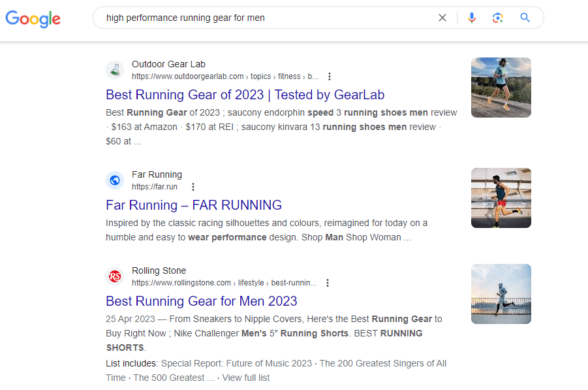Open Outdoor Gear Lab runner thumbnail image
This screenshot has height=390, width=588.
tap(501, 88)
